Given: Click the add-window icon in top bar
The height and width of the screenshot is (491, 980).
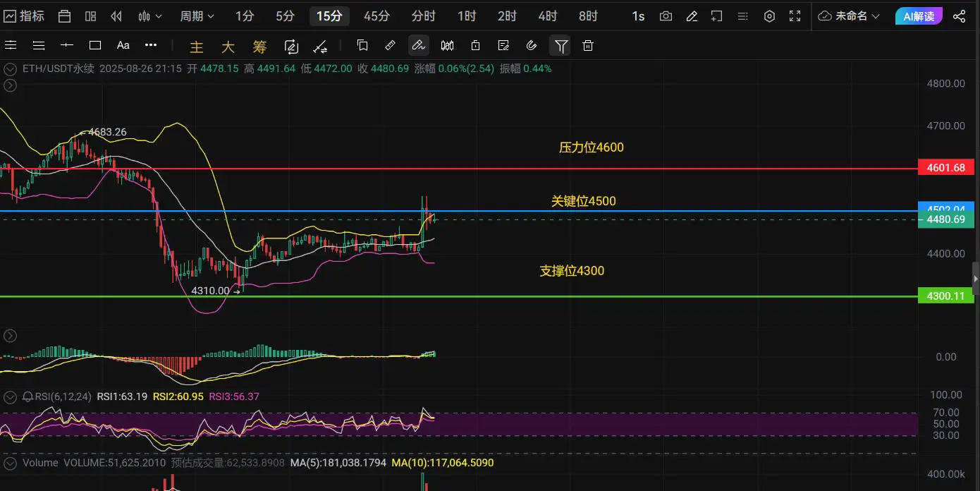Looking at the screenshot, I should (717, 16).
